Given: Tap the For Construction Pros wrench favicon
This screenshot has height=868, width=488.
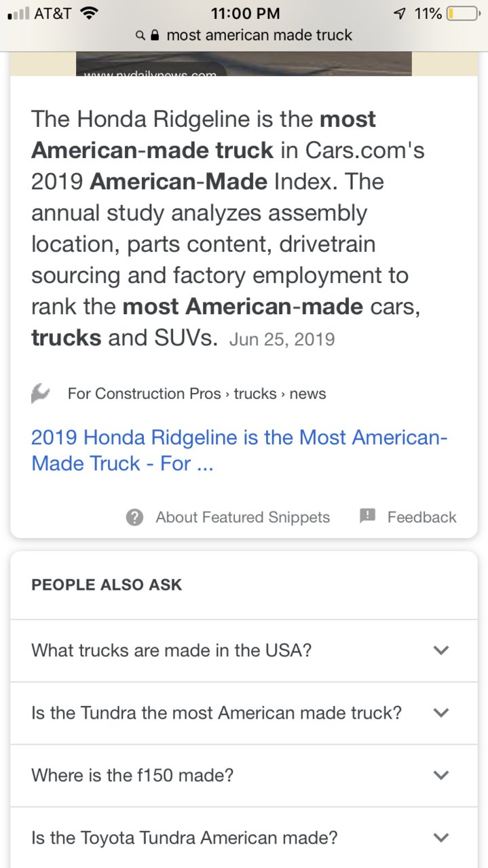Looking at the screenshot, I should [x=41, y=393].
